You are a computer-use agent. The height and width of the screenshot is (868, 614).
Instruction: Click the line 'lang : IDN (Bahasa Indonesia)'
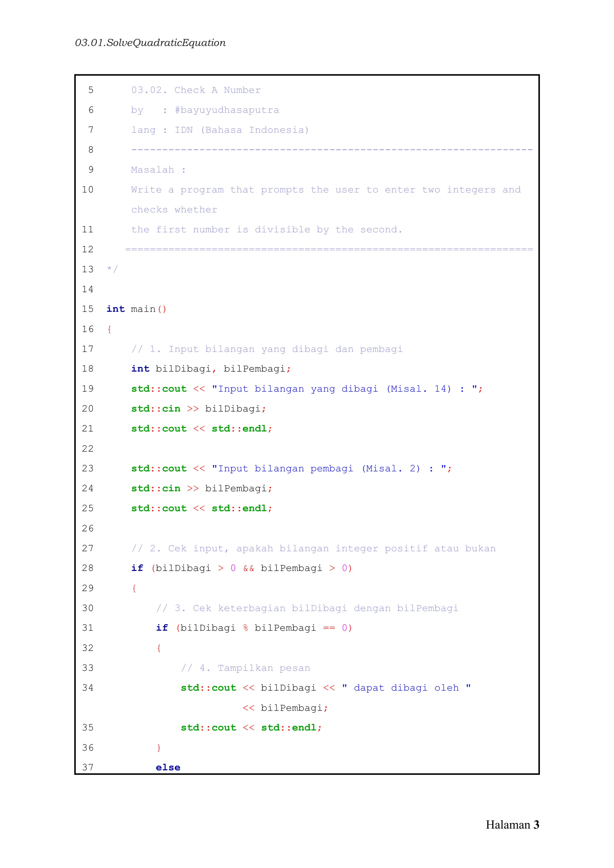[220, 130]
